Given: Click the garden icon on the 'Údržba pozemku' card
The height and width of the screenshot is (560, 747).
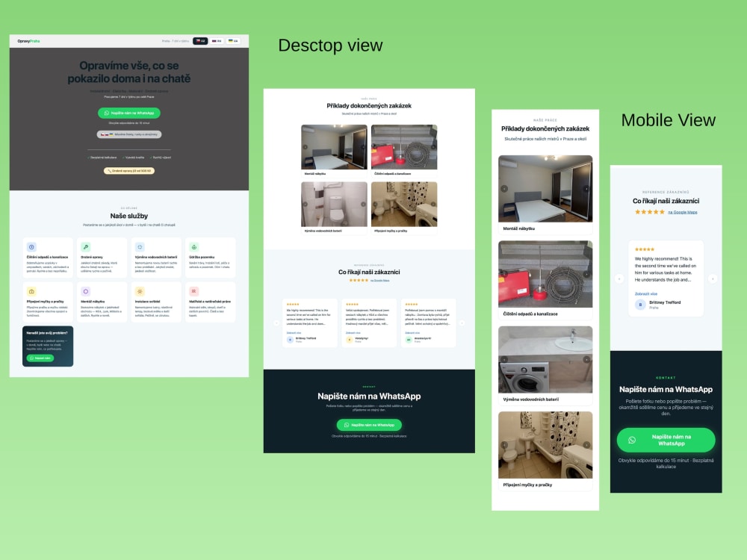Looking at the screenshot, I should pyautogui.click(x=194, y=247).
